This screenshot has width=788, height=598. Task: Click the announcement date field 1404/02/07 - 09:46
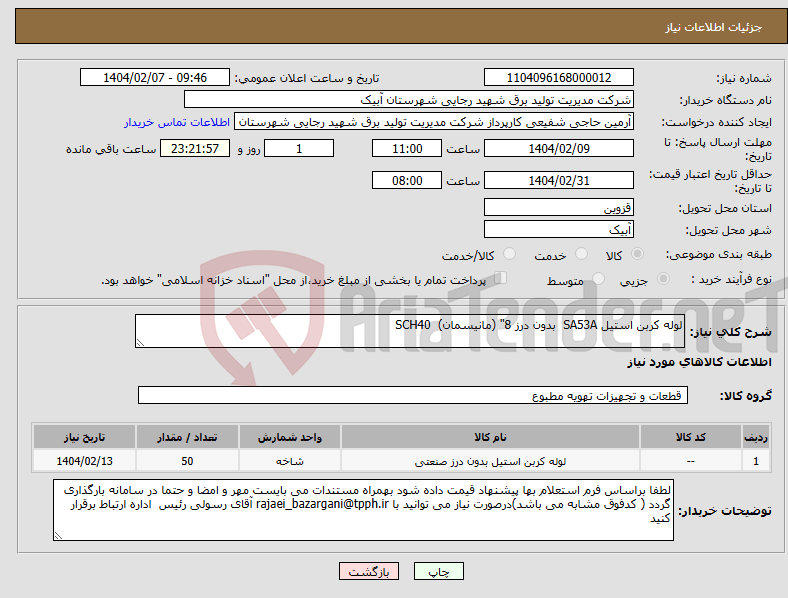click(x=155, y=78)
